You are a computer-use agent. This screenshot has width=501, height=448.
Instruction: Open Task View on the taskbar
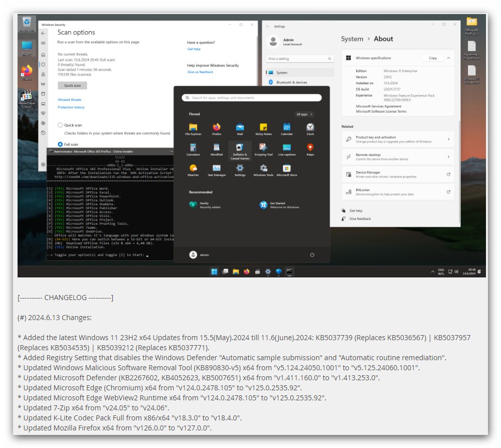tap(225, 271)
